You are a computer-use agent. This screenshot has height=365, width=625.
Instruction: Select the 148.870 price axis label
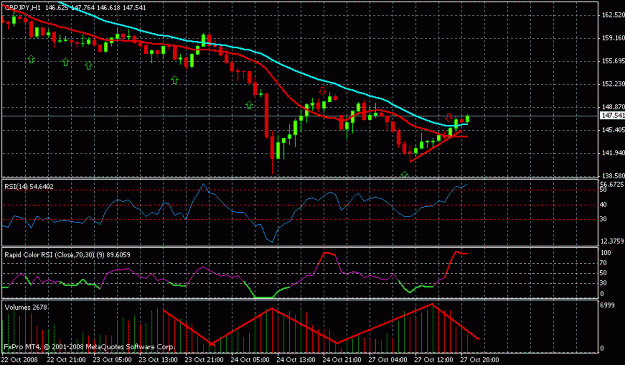point(613,107)
